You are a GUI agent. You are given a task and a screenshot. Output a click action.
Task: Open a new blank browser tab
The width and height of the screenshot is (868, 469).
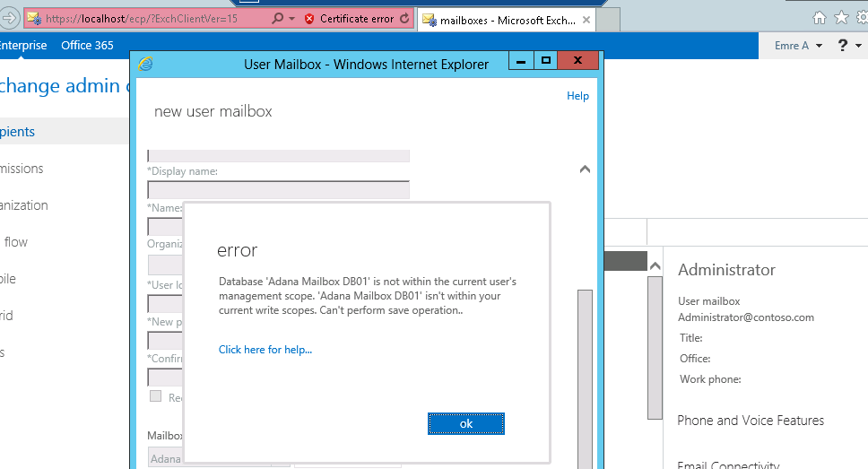607,20
